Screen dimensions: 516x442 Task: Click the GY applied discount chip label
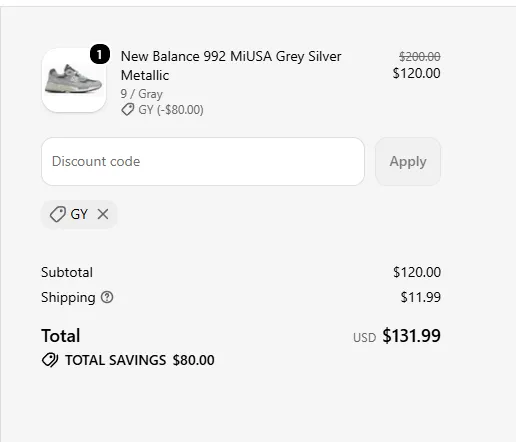tap(79, 214)
